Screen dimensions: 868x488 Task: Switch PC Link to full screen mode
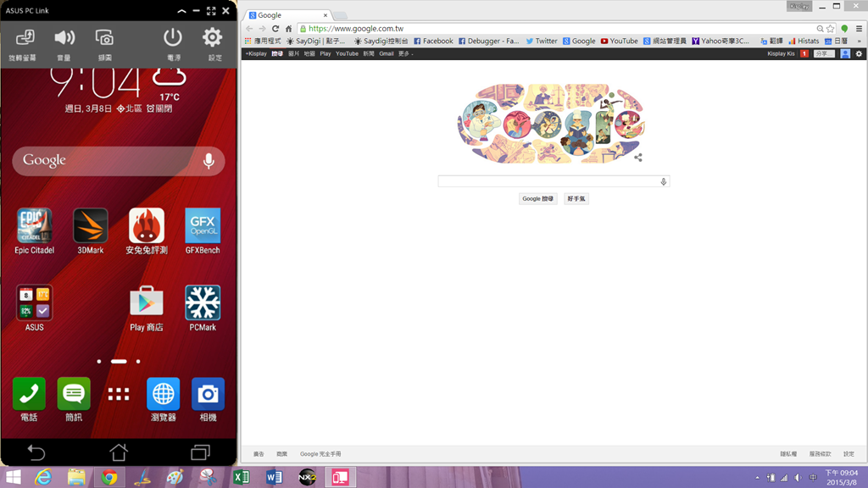pos(211,10)
